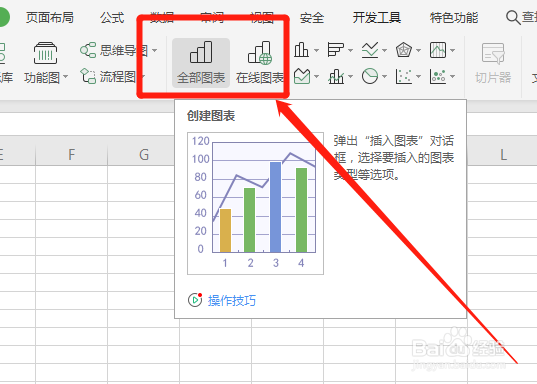This screenshot has width=537, height=384.
Task: Switch to the 视图 tab
Action: point(262,17)
